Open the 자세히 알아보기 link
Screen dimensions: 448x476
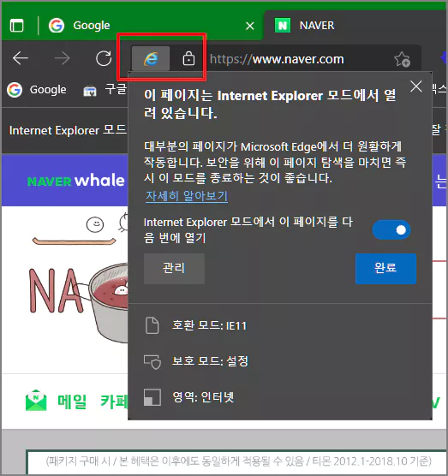tap(187, 196)
